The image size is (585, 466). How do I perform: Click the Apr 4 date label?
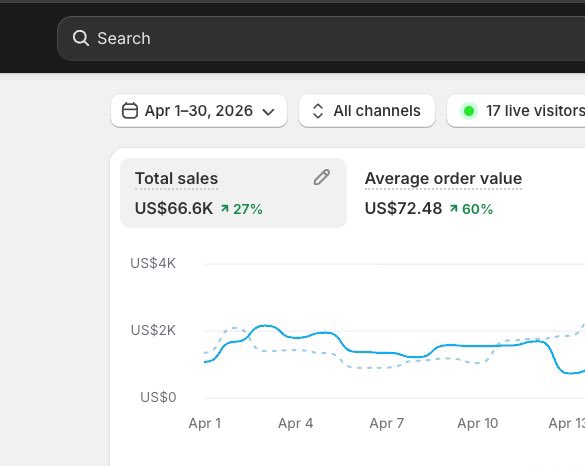pyautogui.click(x=295, y=423)
